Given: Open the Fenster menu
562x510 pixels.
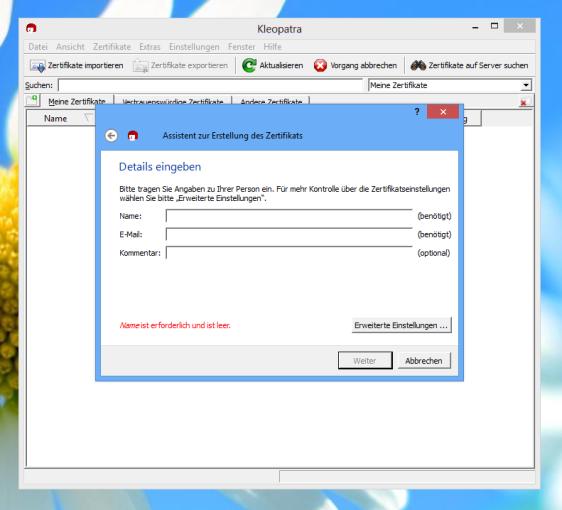Looking at the screenshot, I should pyautogui.click(x=242, y=47).
